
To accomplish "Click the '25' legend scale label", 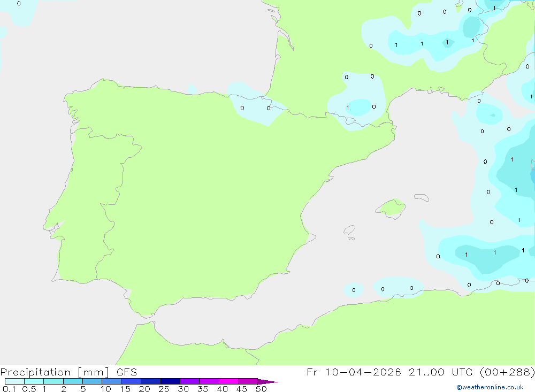I will tap(164, 389).
